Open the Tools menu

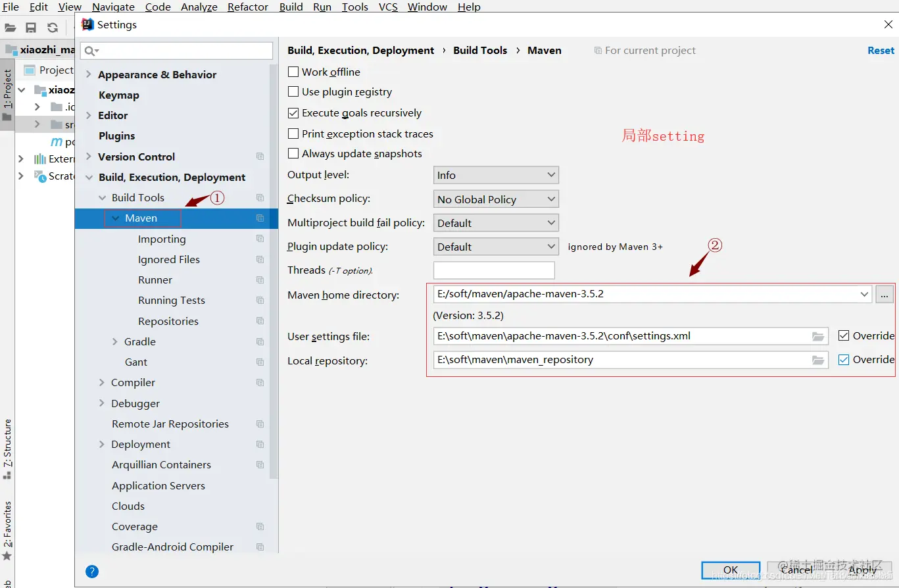pos(355,7)
